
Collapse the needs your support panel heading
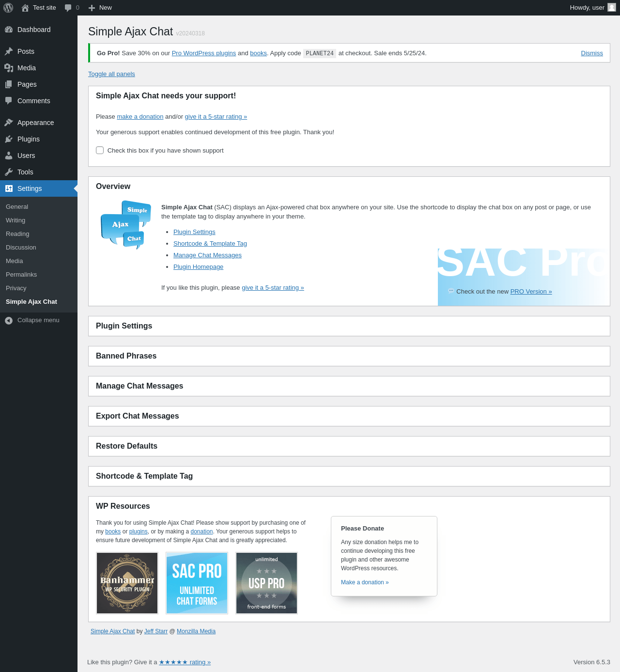click(x=349, y=96)
